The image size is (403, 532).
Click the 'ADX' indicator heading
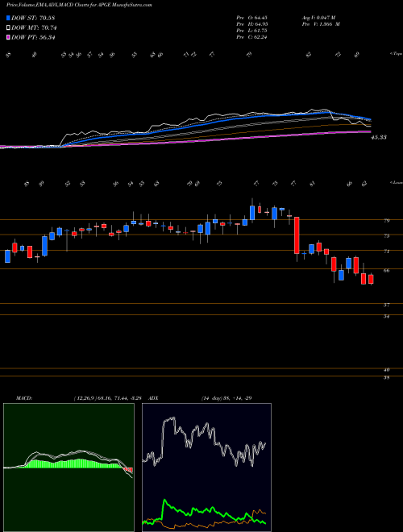154,397
